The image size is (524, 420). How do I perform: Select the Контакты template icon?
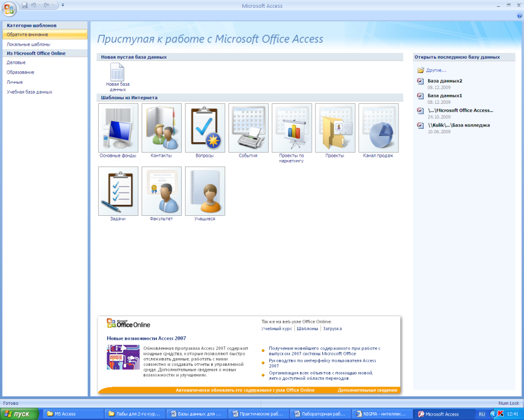point(162,128)
